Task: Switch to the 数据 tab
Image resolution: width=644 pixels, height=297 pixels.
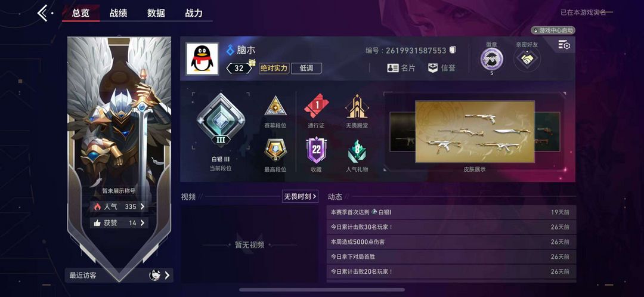Action: click(156, 13)
